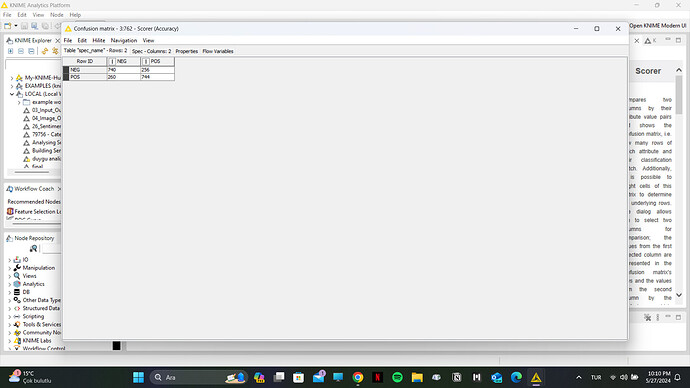
Task: Open File Explorer from the taskbar
Action: [x=417, y=377]
